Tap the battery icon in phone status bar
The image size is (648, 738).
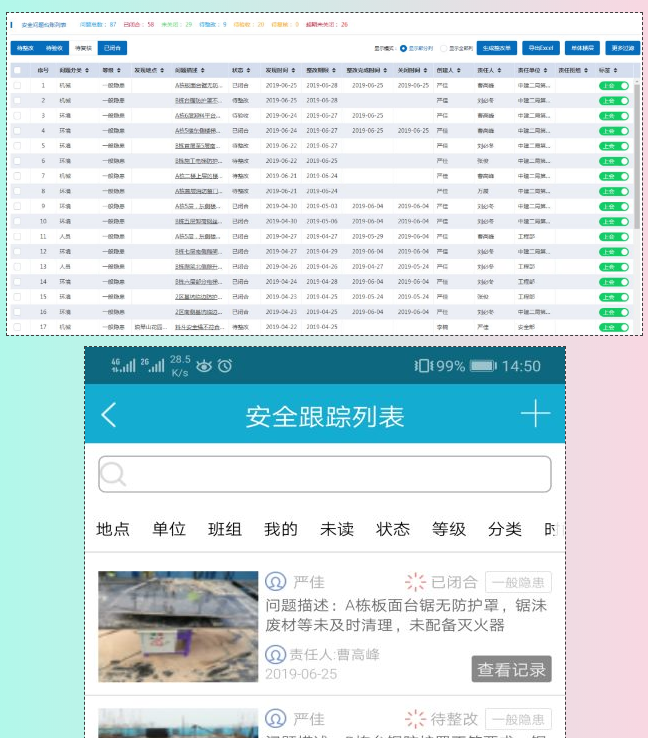click(483, 366)
